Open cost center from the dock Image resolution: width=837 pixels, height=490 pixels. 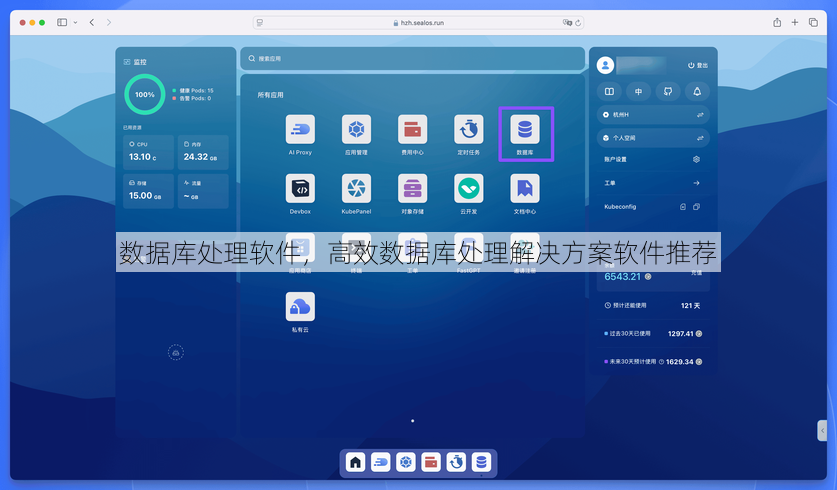(x=431, y=462)
